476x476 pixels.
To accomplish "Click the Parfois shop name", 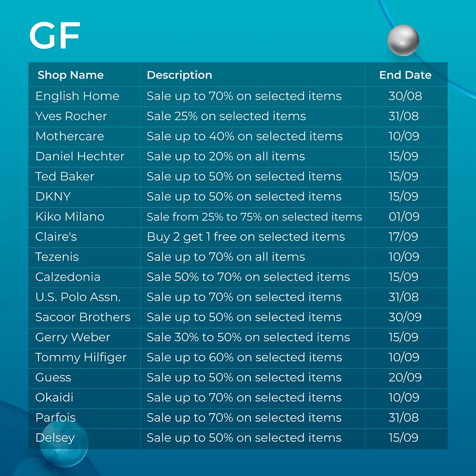I will pos(56,418).
